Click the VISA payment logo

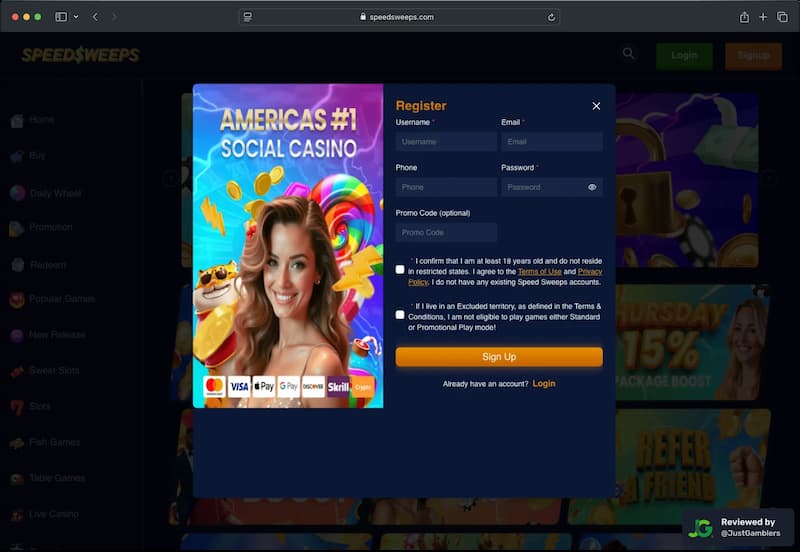click(x=239, y=387)
